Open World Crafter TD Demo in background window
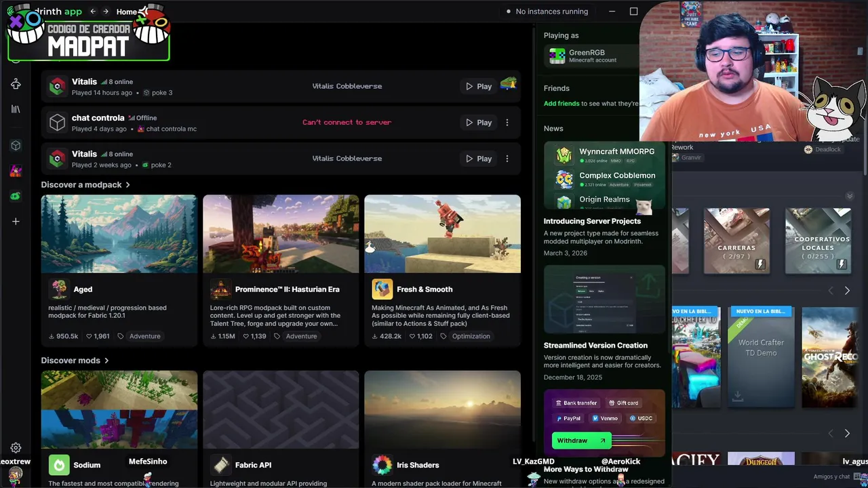Viewport: 868px width, 488px height. pos(761,357)
